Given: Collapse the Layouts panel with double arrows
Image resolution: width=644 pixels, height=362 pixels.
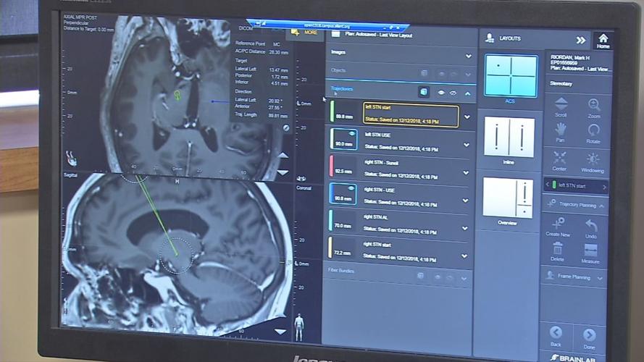Looking at the screenshot, I should (580, 40).
